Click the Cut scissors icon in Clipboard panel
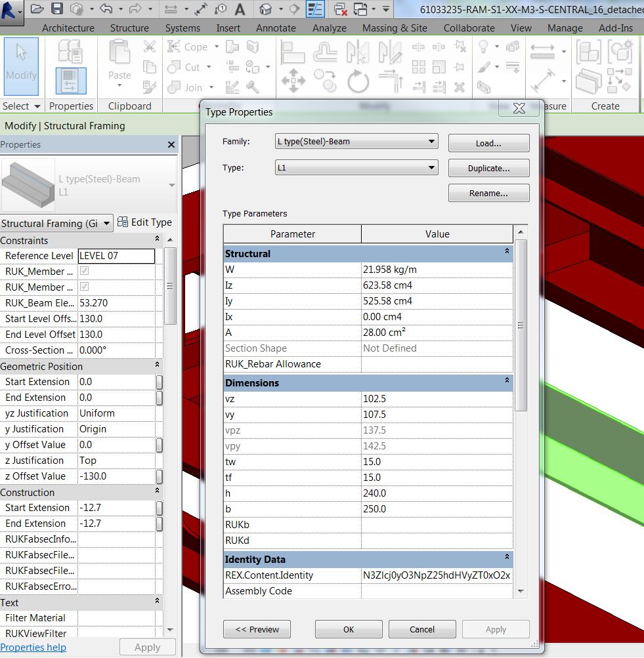The width and height of the screenshot is (644, 658). pyautogui.click(x=150, y=46)
